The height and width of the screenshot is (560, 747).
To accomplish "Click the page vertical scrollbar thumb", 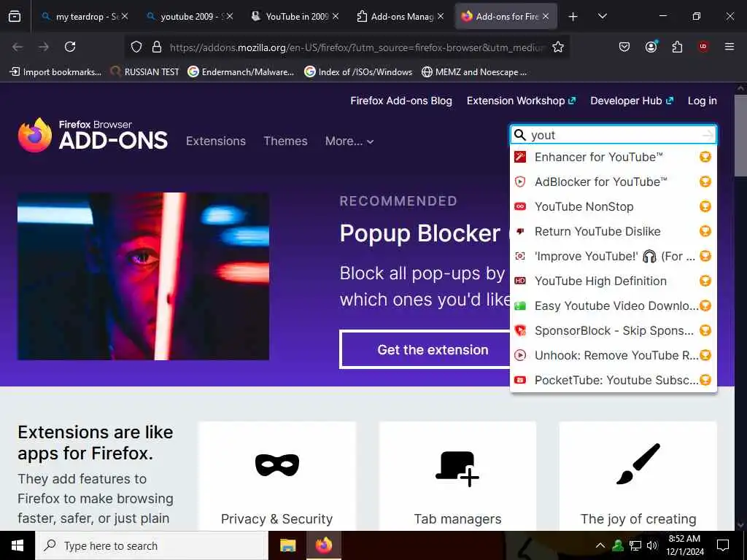I will 741,136.
